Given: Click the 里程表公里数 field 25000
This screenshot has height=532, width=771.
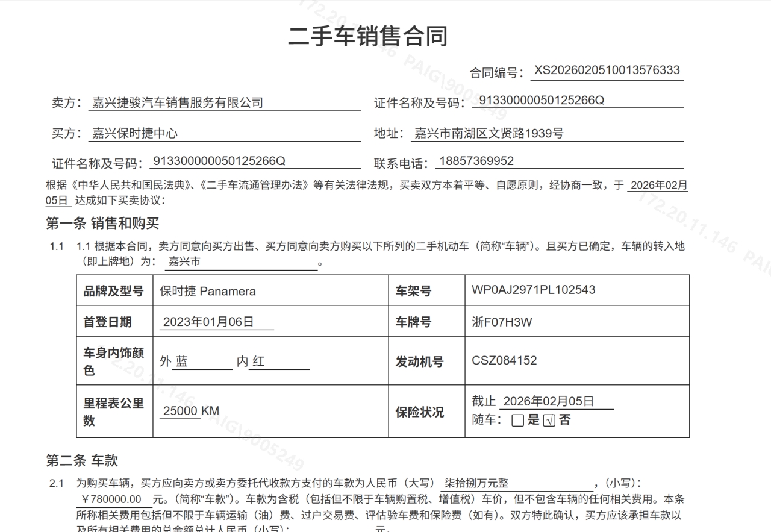Looking at the screenshot, I should click(181, 411).
